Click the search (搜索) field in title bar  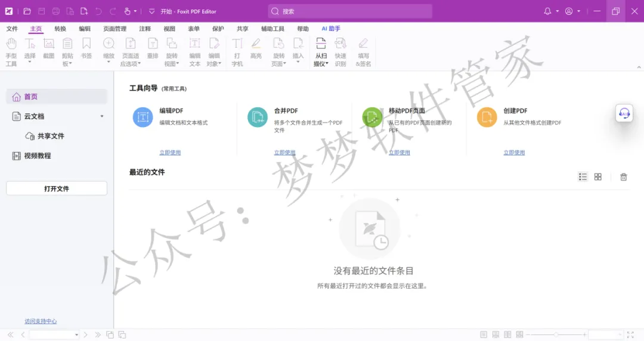(350, 11)
